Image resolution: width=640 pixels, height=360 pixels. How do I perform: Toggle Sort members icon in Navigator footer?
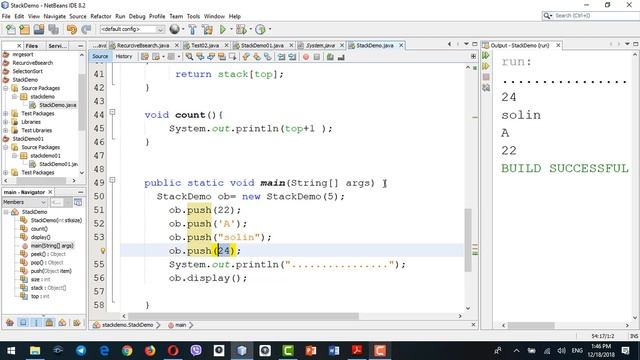point(77,322)
